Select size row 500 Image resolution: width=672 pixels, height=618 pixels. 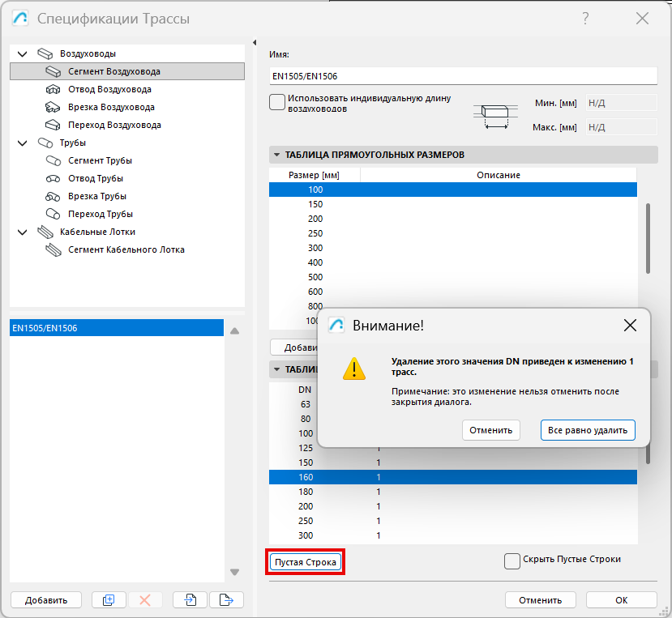click(453, 277)
